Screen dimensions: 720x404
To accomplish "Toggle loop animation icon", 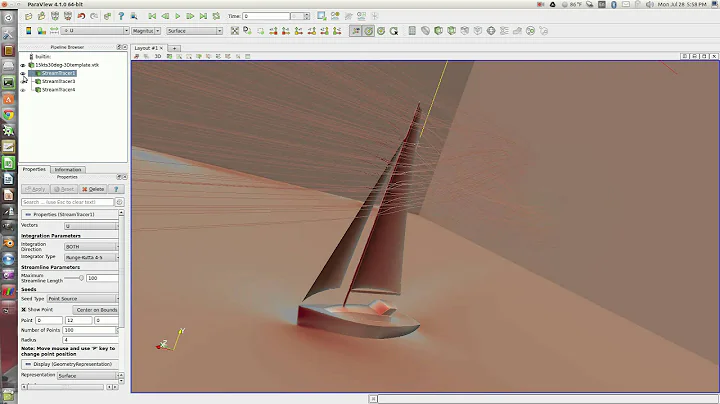I will coord(216,16).
